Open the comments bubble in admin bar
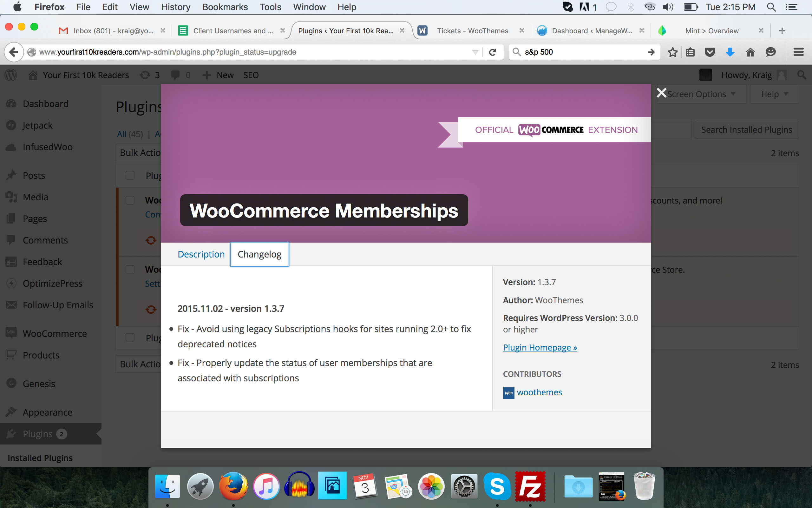Viewport: 812px width, 508px height. point(180,75)
